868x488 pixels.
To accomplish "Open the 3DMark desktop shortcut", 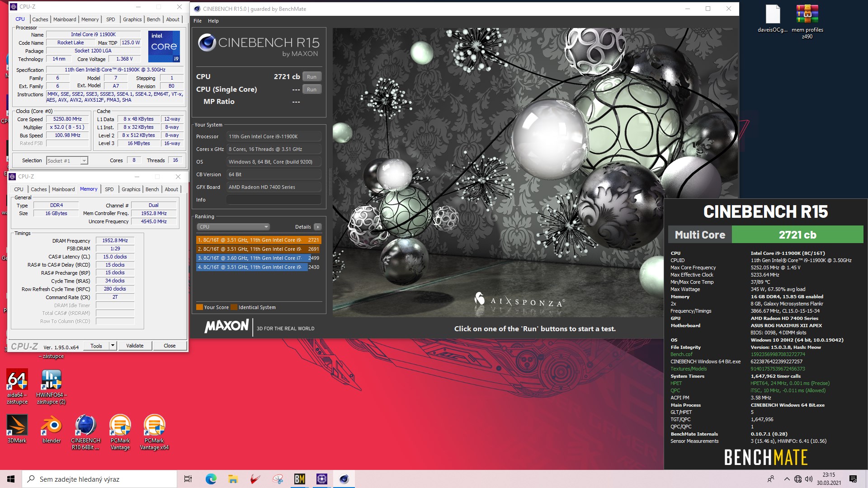I will pyautogui.click(x=17, y=429).
